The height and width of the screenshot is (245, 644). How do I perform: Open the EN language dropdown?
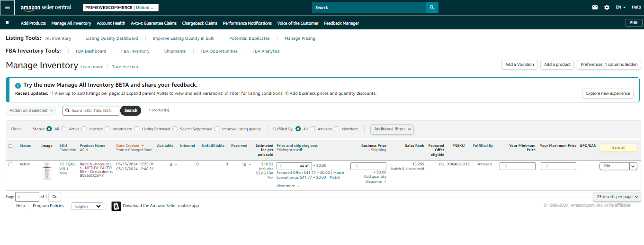[620, 8]
